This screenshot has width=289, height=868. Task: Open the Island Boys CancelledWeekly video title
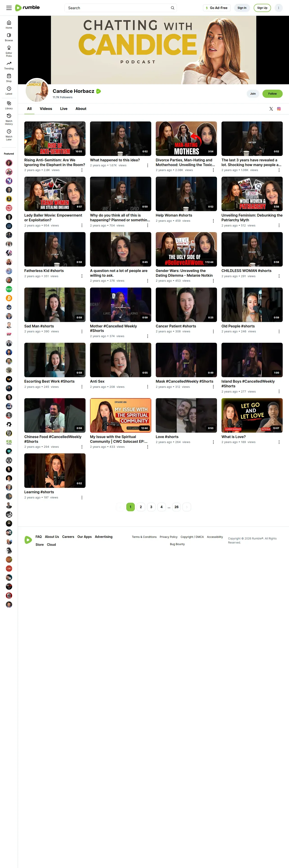pyautogui.click(x=248, y=384)
